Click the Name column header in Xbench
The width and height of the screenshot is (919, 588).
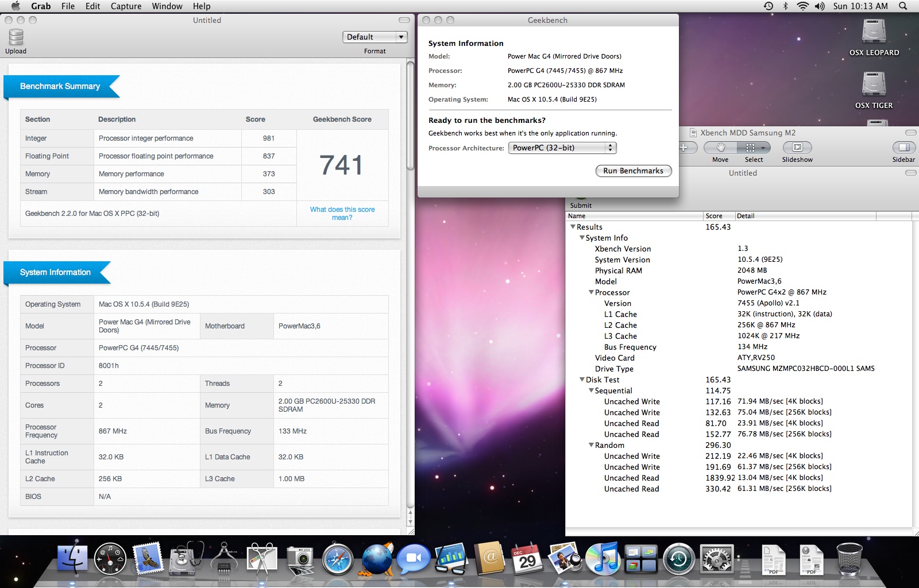click(634, 216)
